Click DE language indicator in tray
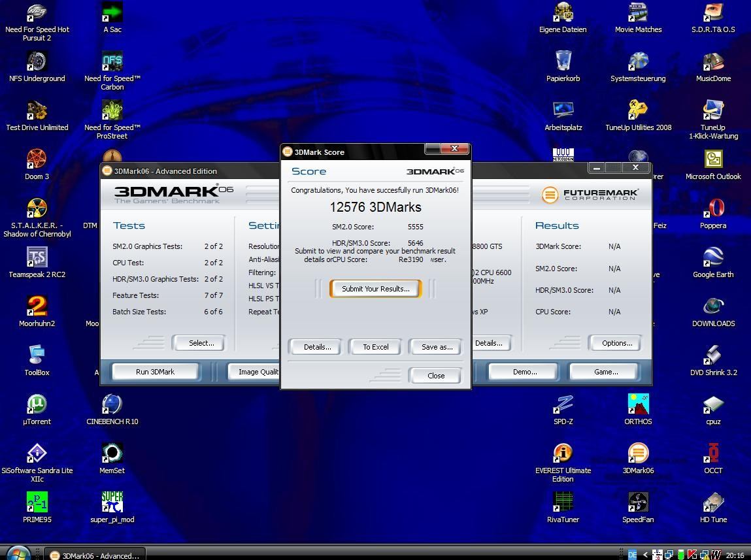This screenshot has width=751, height=560. (632, 555)
